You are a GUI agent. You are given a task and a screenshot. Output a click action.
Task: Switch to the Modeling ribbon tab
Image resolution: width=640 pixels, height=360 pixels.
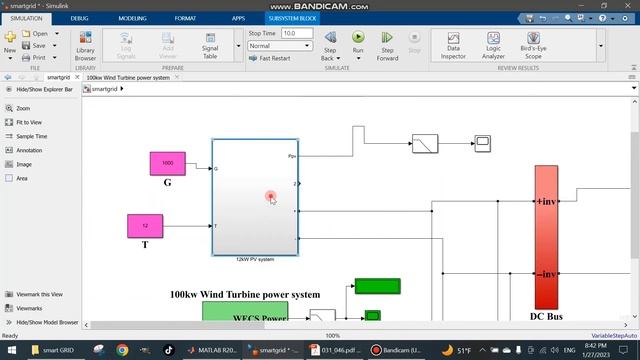tap(132, 18)
